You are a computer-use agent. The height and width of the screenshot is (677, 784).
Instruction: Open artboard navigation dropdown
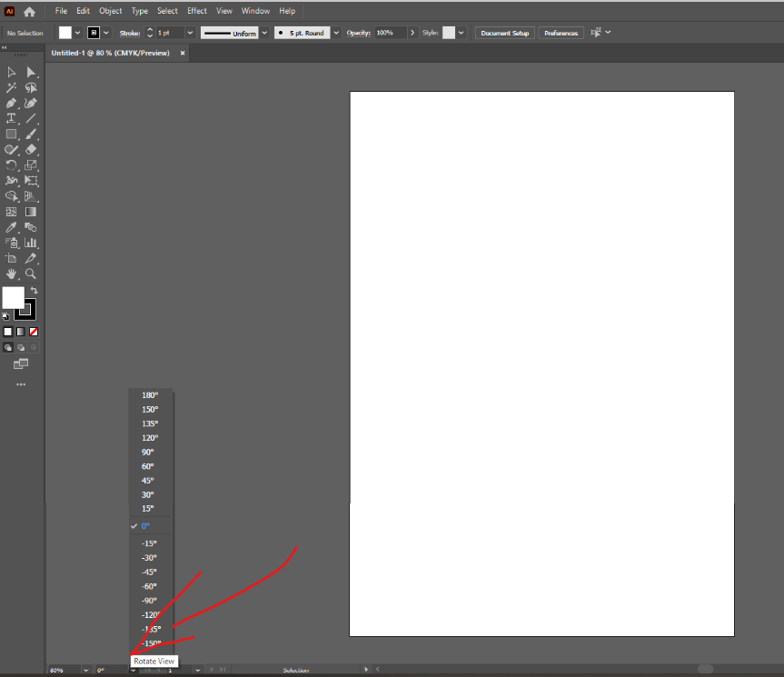point(198,670)
